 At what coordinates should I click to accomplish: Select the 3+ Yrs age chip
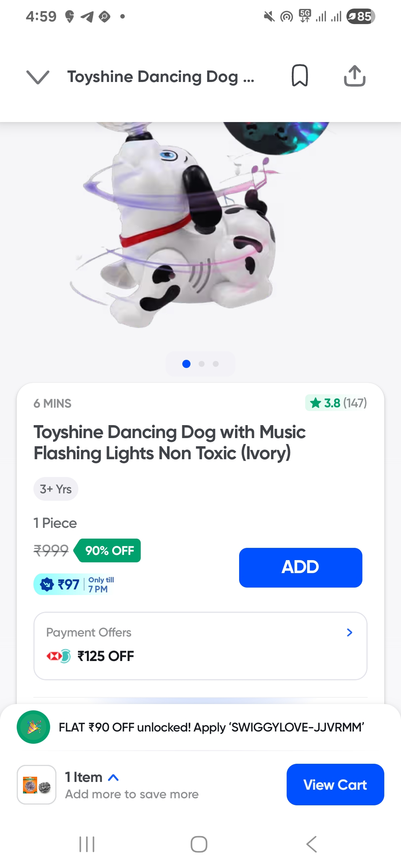click(56, 489)
